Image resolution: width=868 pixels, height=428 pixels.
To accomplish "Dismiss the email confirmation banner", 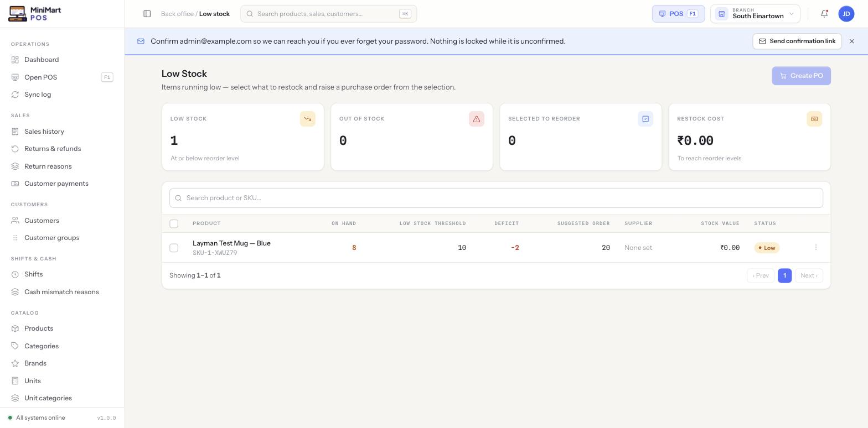I will 852,41.
